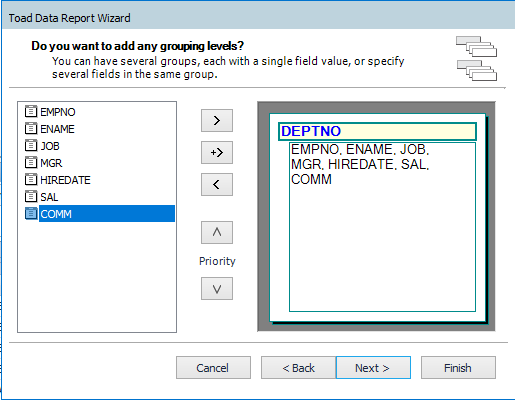Viewport: 515px width, 400px height.
Task: Proceed with the Next button
Action: (373, 368)
